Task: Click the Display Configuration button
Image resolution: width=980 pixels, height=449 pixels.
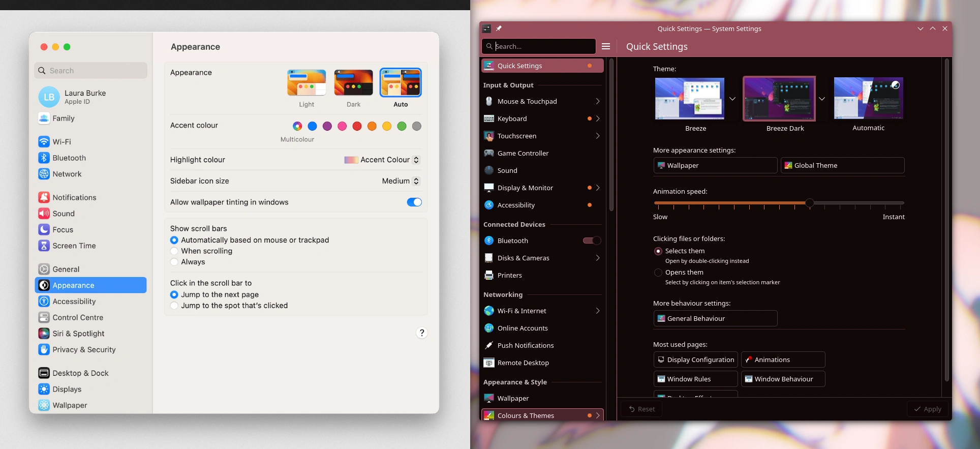Action: coord(695,360)
